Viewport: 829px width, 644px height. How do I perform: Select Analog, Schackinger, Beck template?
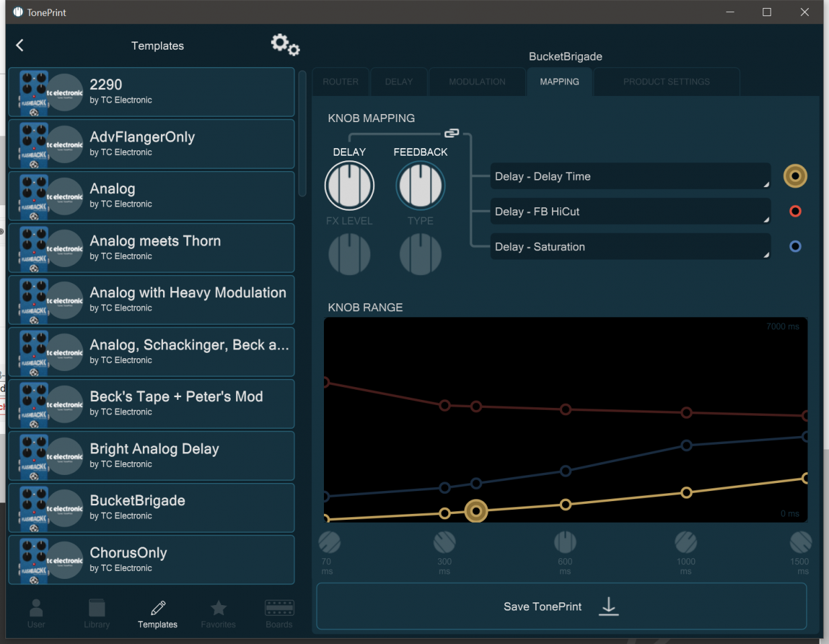point(152,352)
